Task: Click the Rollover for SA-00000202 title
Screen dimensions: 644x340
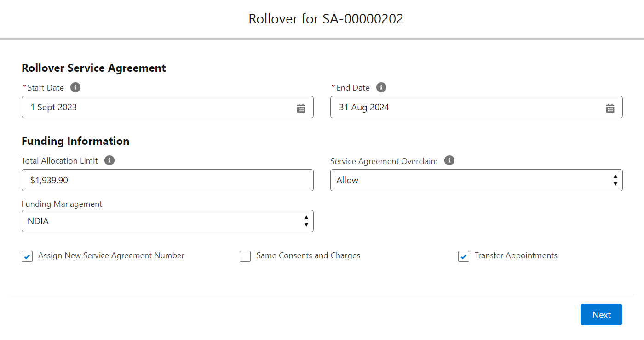Action: tap(325, 19)
